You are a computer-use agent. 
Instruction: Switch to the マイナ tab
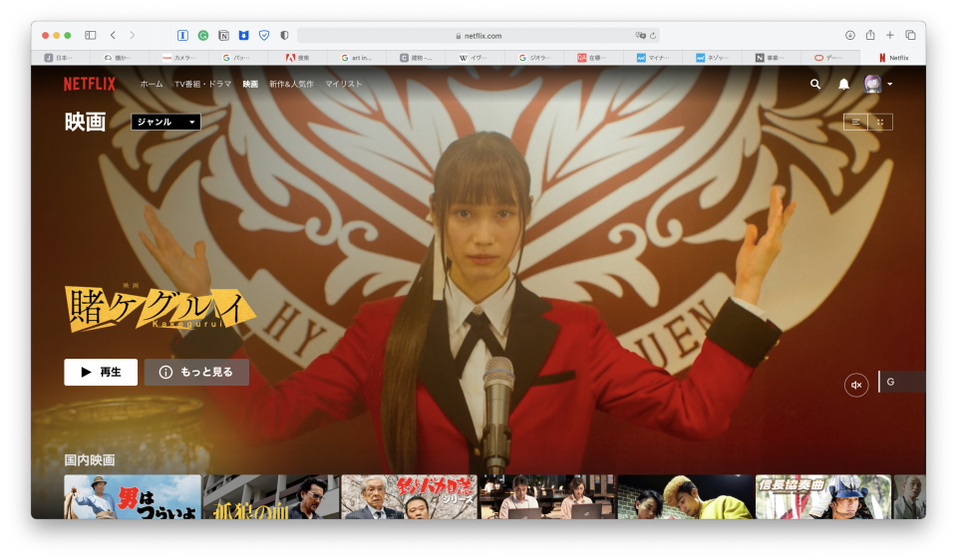coord(653,58)
